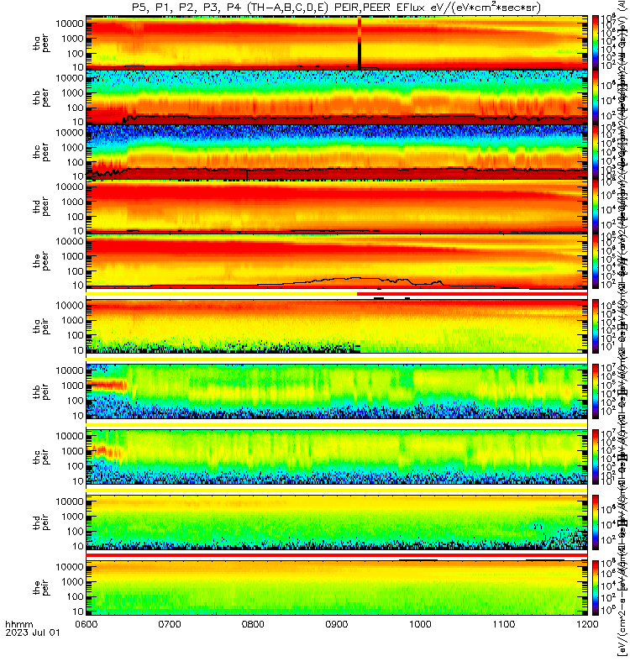Click inside the thd peer spectrogram panel
The height and width of the screenshot is (672, 630).
[x=337, y=206]
